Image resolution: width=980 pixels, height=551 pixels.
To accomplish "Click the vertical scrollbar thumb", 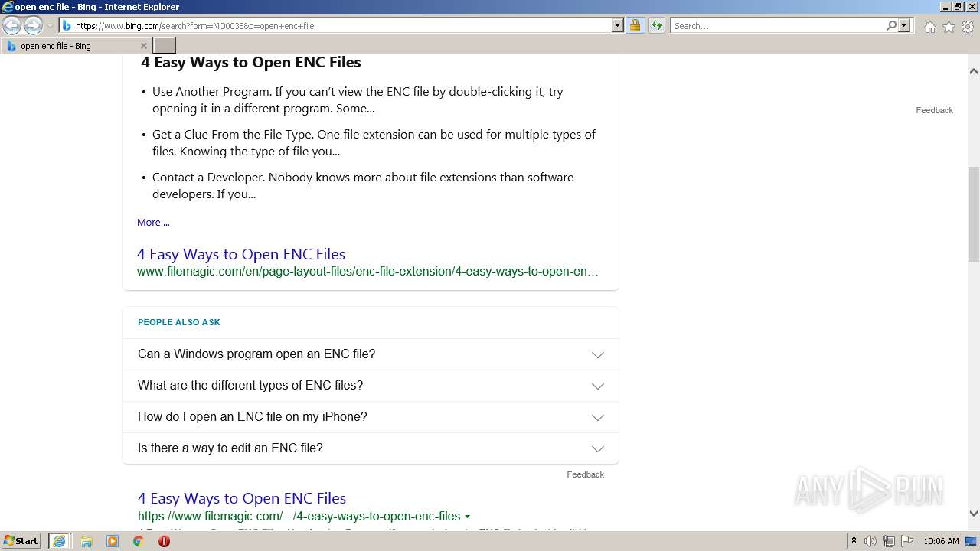I will pyautogui.click(x=974, y=214).
